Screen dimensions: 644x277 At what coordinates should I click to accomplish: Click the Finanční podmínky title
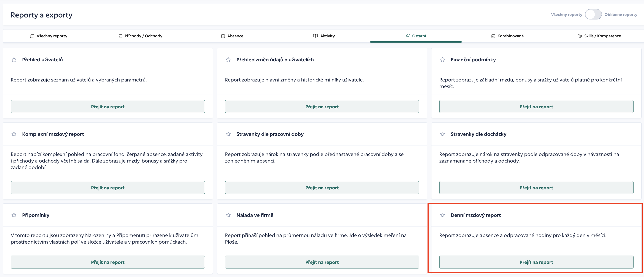coord(473,59)
